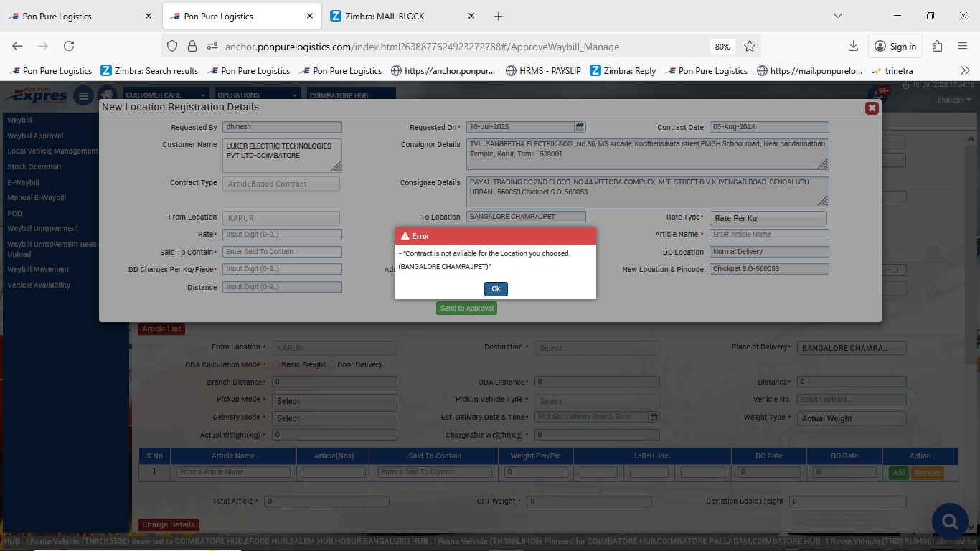
Task: Click Ok in the Error dialog
Action: point(496,289)
